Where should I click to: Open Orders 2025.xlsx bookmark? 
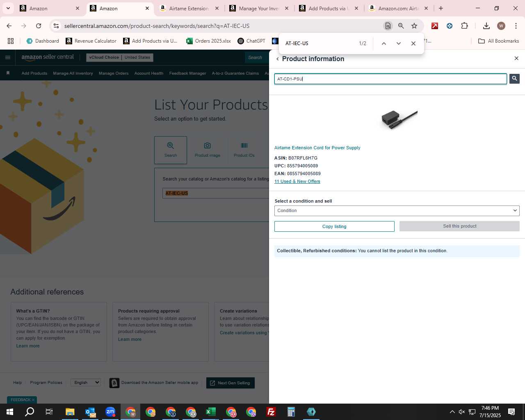click(x=208, y=41)
